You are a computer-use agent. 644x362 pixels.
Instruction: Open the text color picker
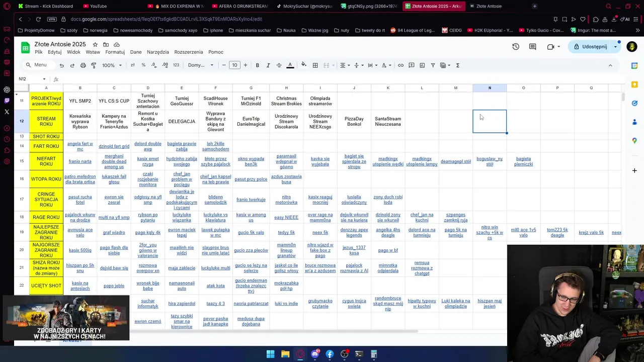click(x=290, y=65)
